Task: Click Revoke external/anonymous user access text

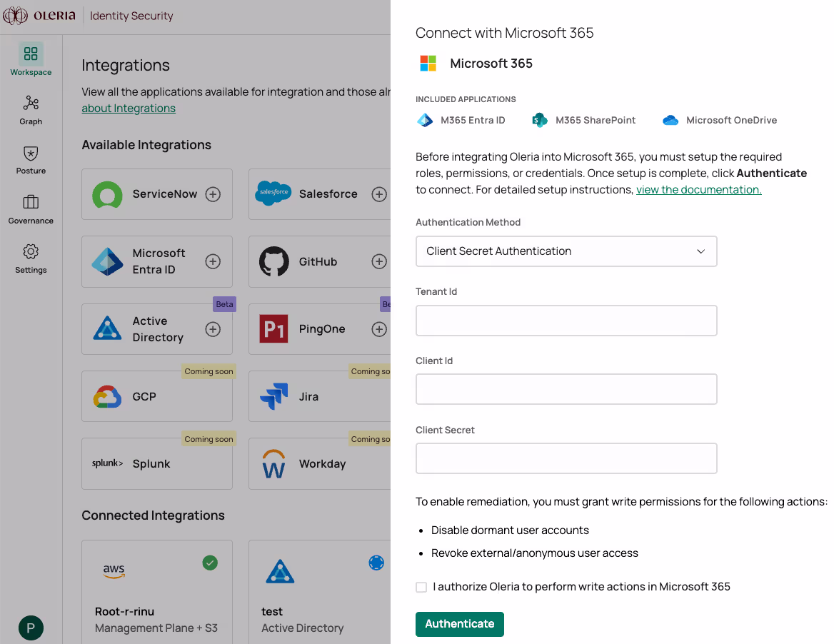Action: [x=535, y=553]
